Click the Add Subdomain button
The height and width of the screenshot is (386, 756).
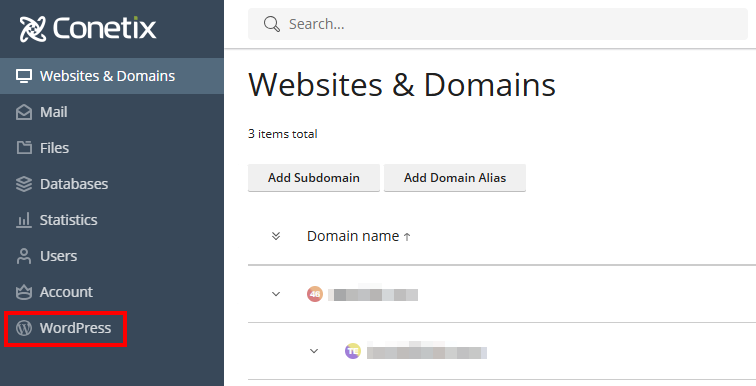(x=314, y=178)
